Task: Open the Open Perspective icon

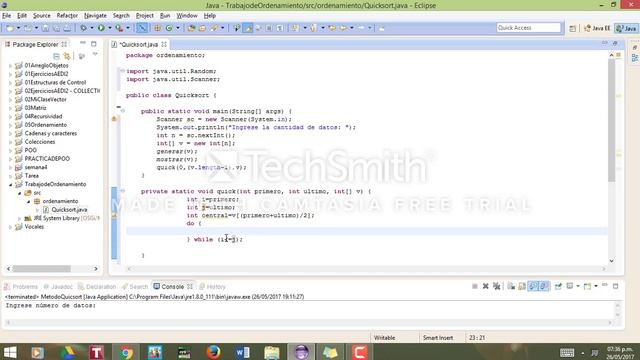Action: [x=573, y=28]
